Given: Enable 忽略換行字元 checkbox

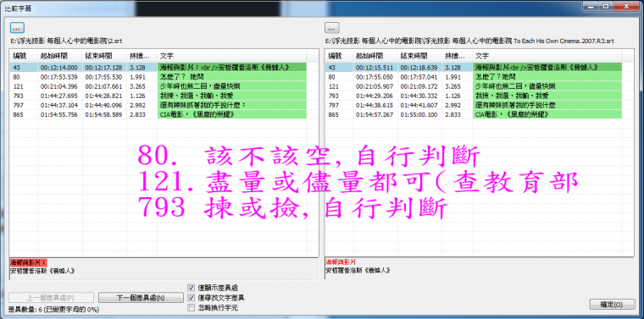Looking at the screenshot, I should (x=191, y=307).
